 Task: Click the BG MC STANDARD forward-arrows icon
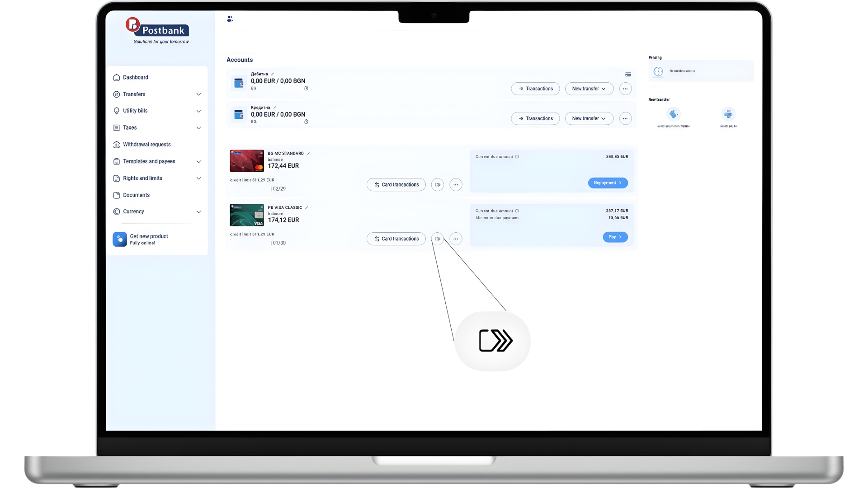[437, 184]
